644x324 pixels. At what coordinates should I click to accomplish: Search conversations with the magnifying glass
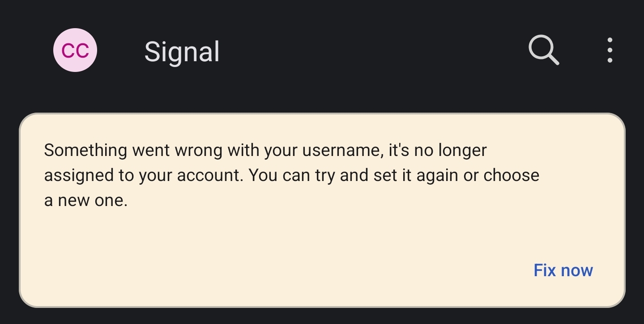[543, 50]
